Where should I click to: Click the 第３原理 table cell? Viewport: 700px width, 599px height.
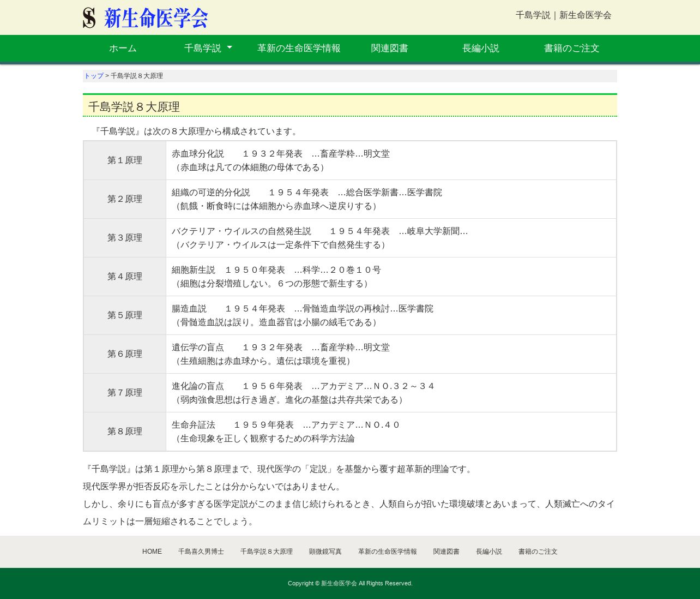125,238
